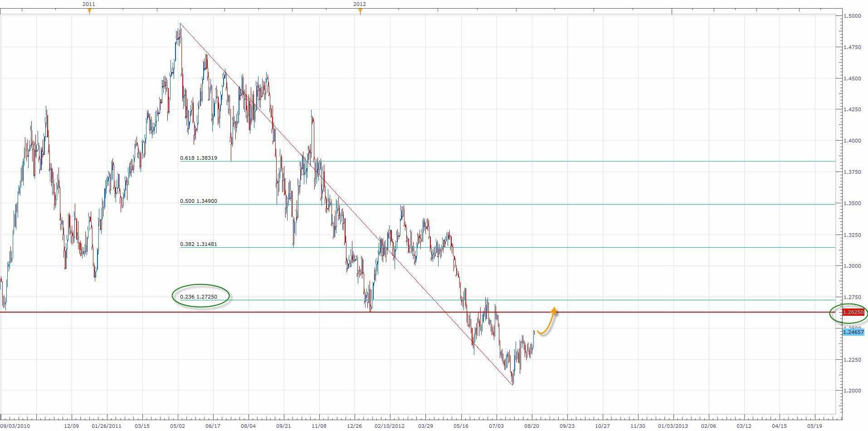
Task: Click the 1.3250 price axis label
Action: 851,235
